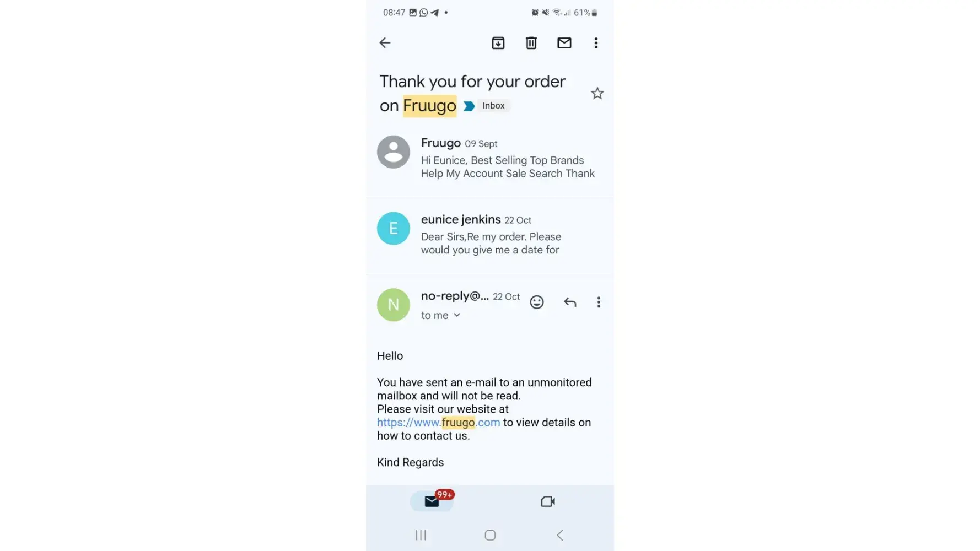The image size is (980, 551).
Task: Mark the conversation as unread
Action: pos(564,43)
